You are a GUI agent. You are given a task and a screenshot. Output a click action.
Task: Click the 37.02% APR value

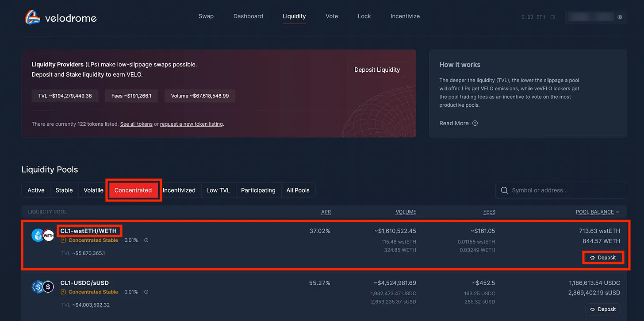[320, 231]
